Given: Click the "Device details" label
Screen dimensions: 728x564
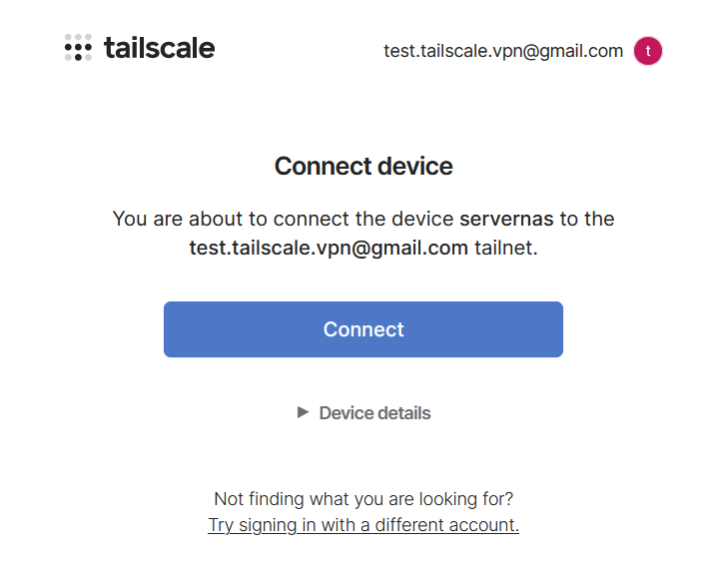Looking at the screenshot, I should 374,413.
